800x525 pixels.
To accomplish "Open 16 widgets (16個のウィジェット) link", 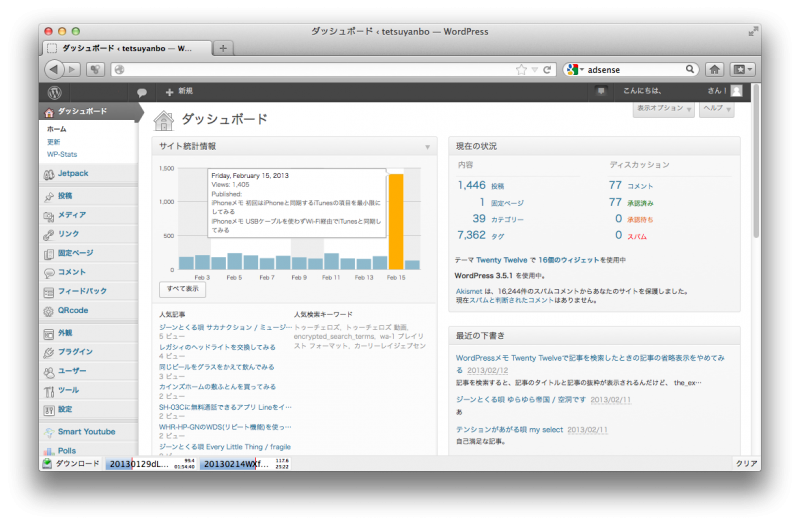I will coord(569,260).
